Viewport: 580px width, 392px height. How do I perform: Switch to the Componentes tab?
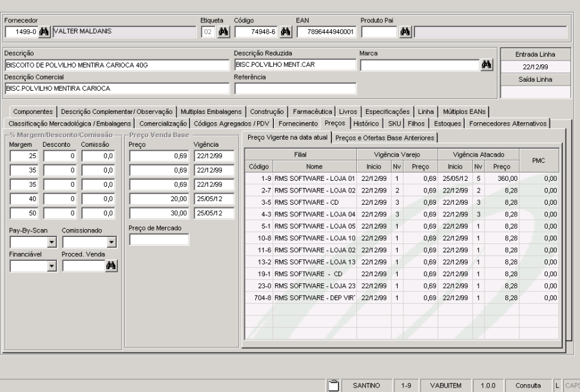pyautogui.click(x=33, y=111)
